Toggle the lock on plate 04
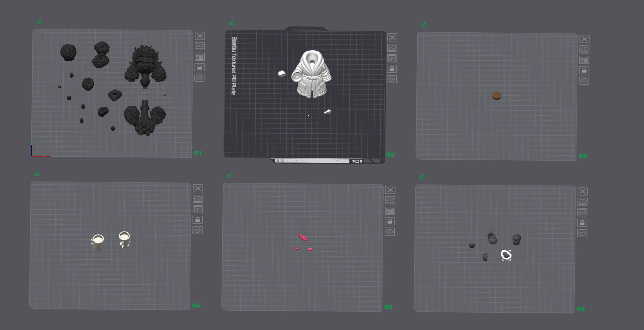Viewport: 644px width, 330px height. coord(198,220)
